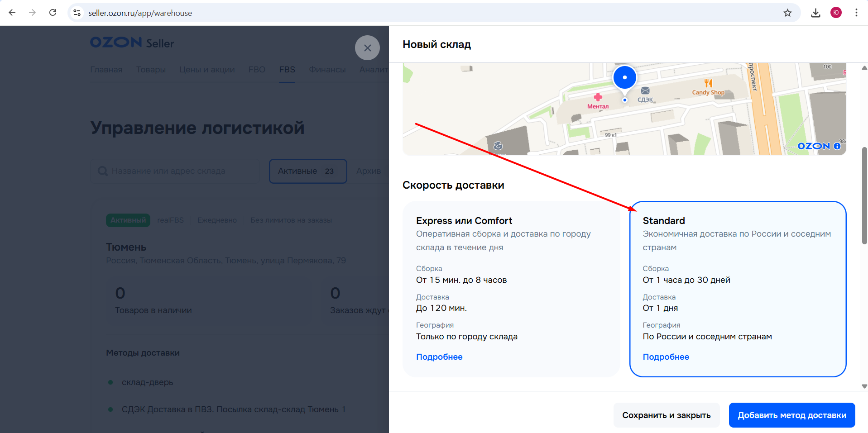
Task: Open Подробнее link under Express или Comfort
Action: coord(439,357)
